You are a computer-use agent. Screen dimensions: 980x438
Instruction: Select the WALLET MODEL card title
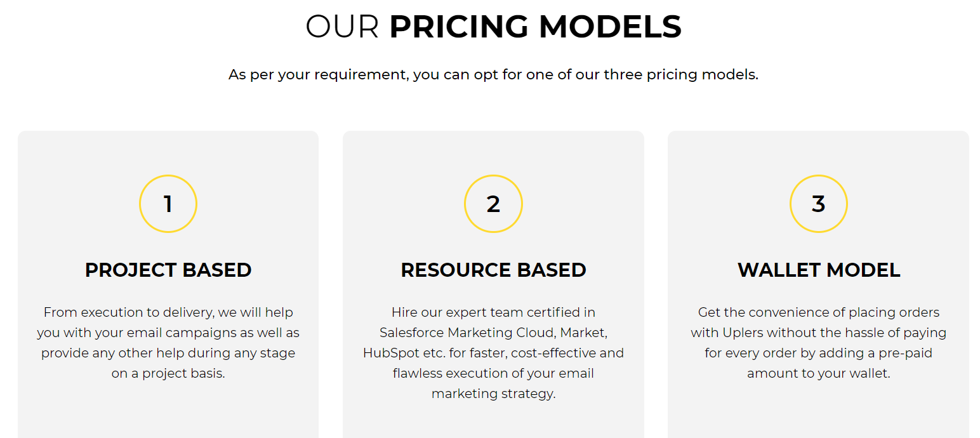click(818, 270)
